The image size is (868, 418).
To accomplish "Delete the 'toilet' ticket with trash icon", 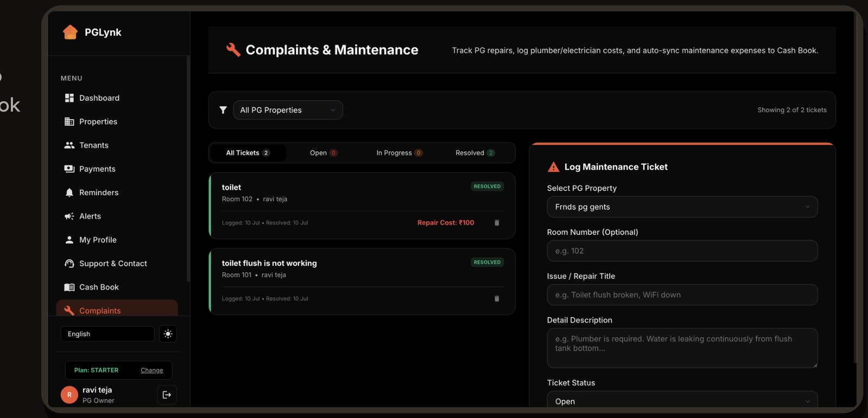I will pyautogui.click(x=496, y=223).
